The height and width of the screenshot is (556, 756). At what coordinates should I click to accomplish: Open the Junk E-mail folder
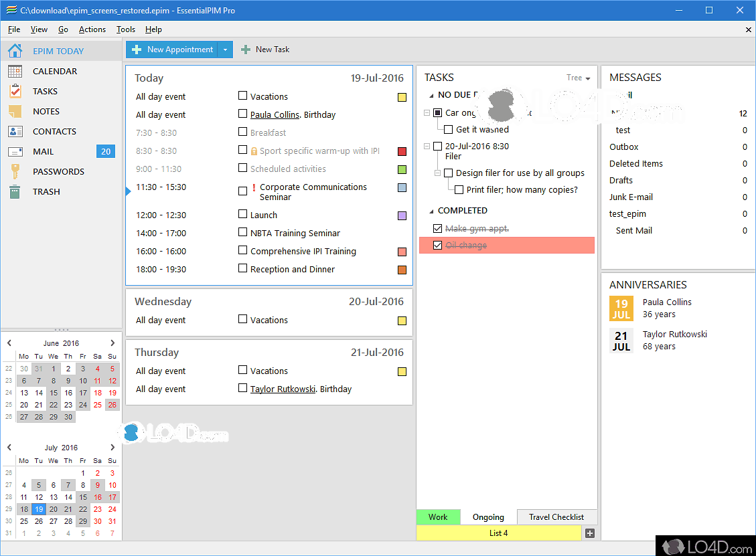tap(631, 197)
